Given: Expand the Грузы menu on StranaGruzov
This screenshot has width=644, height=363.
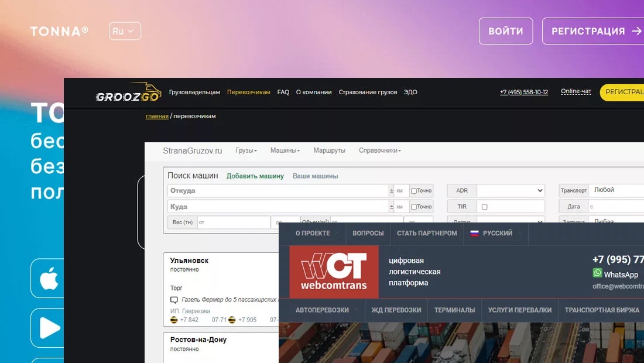Looking at the screenshot, I should [246, 150].
